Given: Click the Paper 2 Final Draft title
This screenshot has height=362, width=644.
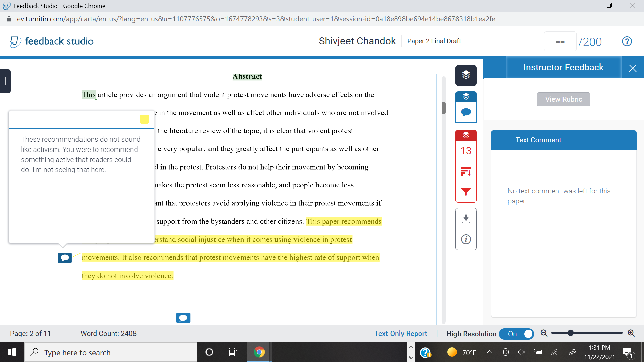Looking at the screenshot, I should (x=434, y=41).
